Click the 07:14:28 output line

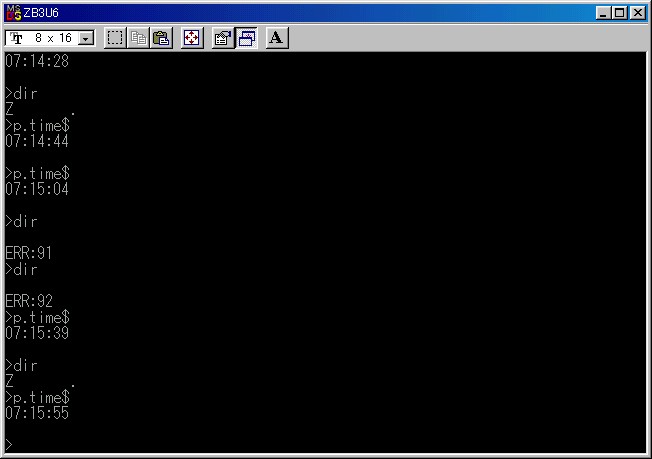click(x=37, y=61)
